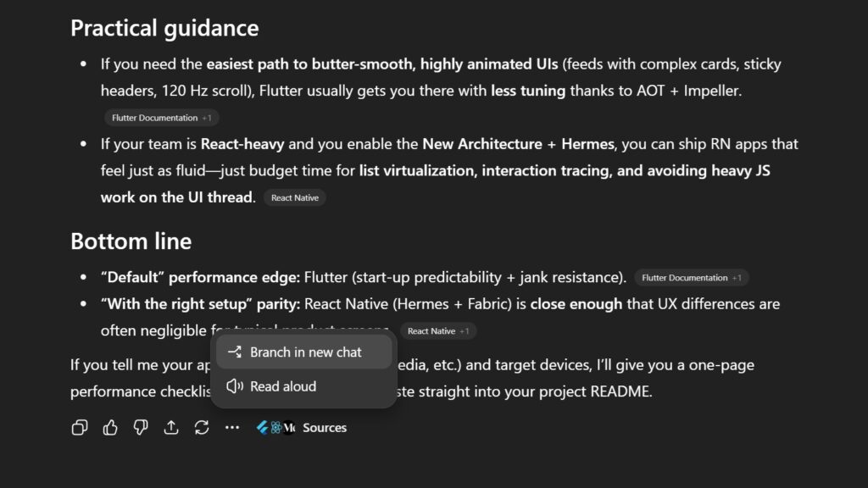Viewport: 868px width, 488px height.
Task: Open Flutter Documentation citation under Bottom line
Action: coord(685,278)
